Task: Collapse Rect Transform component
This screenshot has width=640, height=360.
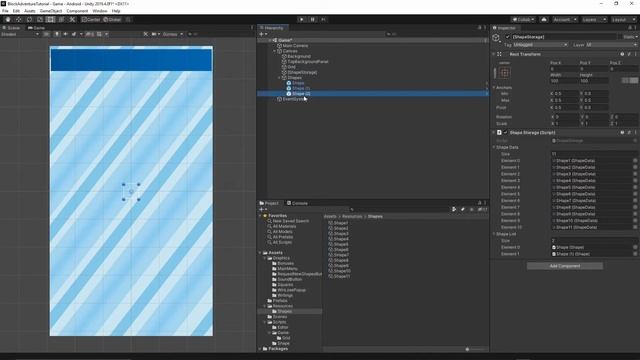Action: (x=493, y=54)
